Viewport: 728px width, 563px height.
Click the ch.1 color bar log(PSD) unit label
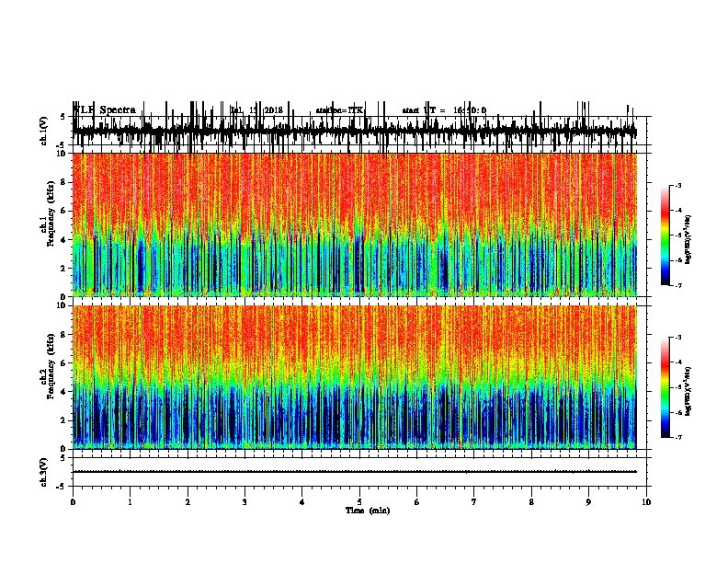[x=688, y=240]
